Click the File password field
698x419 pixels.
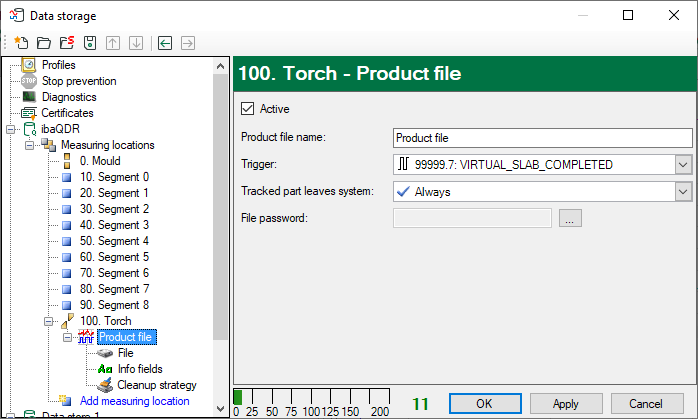point(472,218)
